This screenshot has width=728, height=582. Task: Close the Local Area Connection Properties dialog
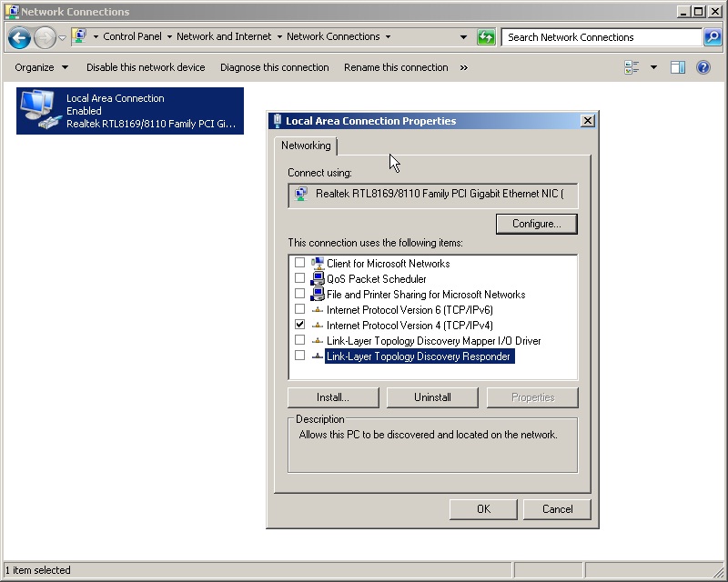coord(587,121)
